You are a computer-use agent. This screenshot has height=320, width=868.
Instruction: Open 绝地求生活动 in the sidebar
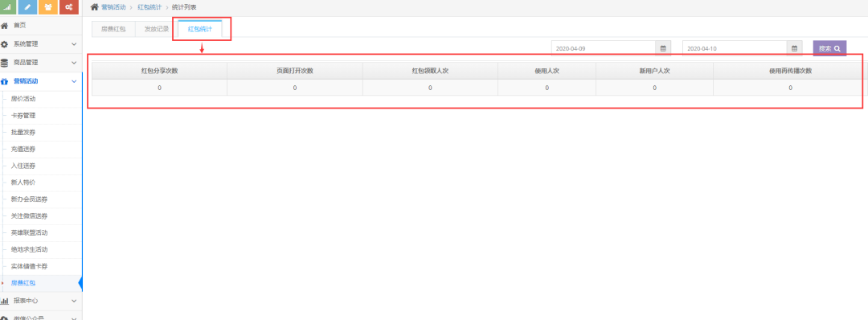point(30,250)
